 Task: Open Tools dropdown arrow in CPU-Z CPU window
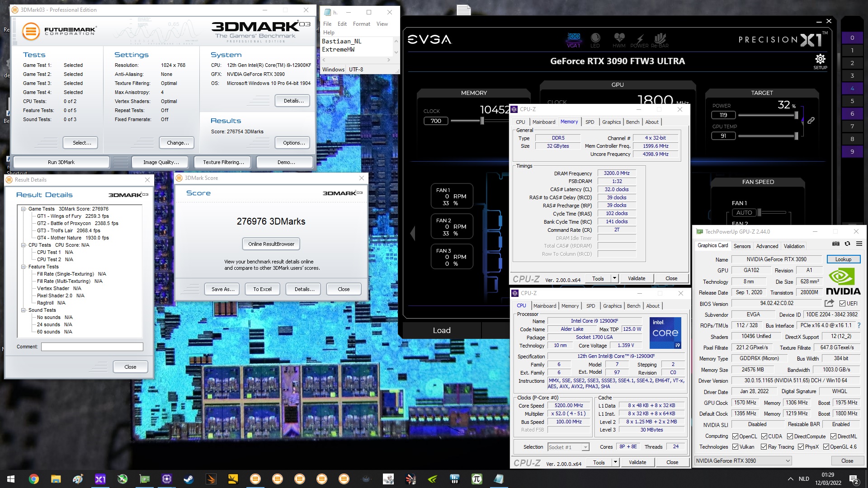pyautogui.click(x=615, y=462)
